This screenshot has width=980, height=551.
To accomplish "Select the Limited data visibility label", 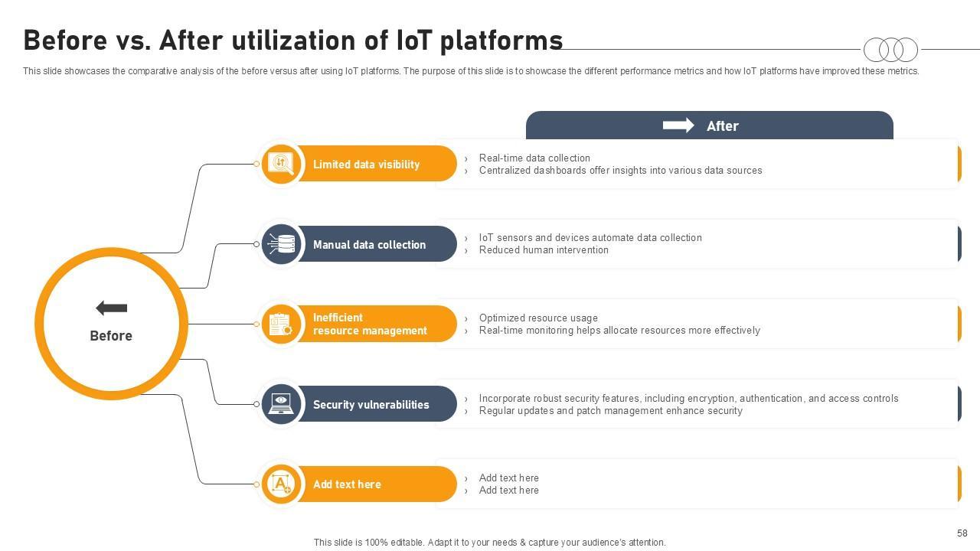I will pyautogui.click(x=366, y=165).
